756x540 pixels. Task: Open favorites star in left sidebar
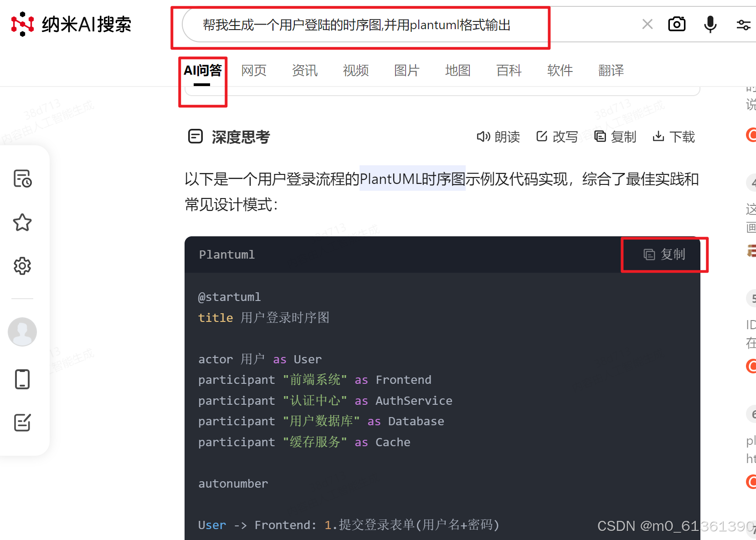point(22,222)
